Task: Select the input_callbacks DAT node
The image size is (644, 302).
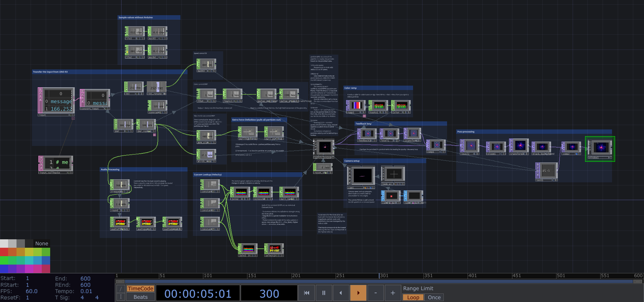Action: 56,163
